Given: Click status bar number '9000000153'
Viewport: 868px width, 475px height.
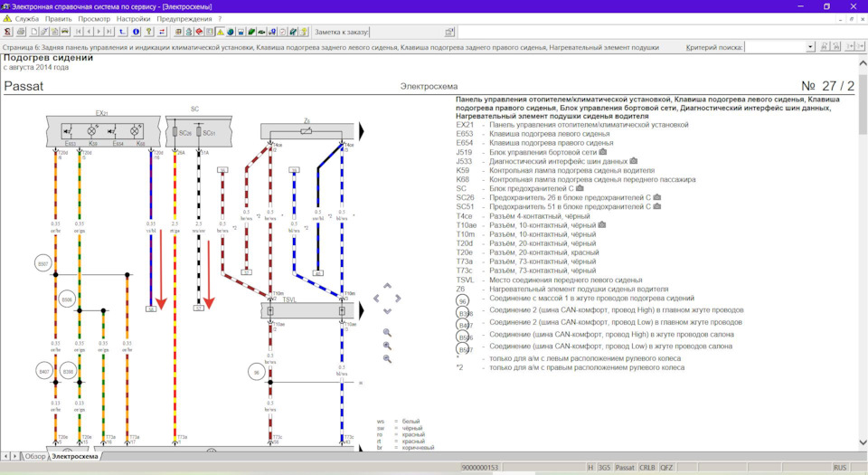Looking at the screenshot, I should 480,467.
